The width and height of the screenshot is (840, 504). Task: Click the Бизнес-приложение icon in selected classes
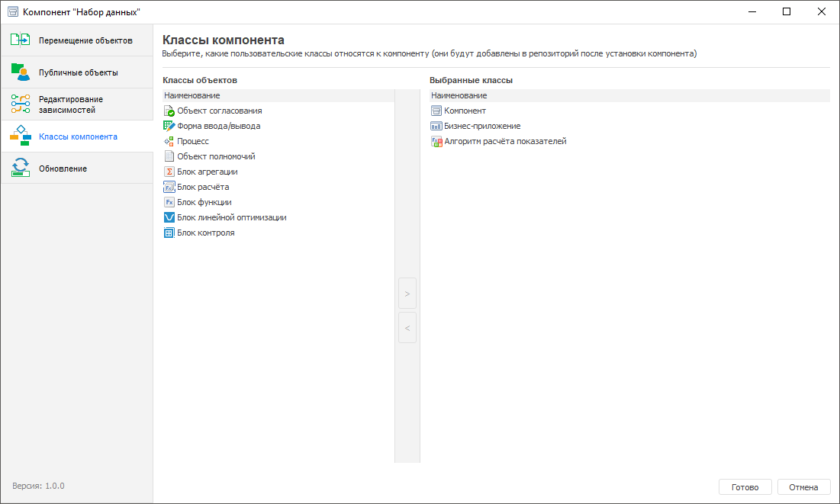[436, 127]
